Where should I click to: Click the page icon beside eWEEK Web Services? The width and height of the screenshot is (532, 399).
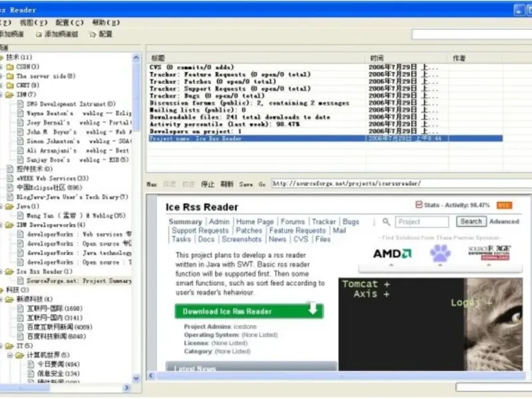point(10,178)
